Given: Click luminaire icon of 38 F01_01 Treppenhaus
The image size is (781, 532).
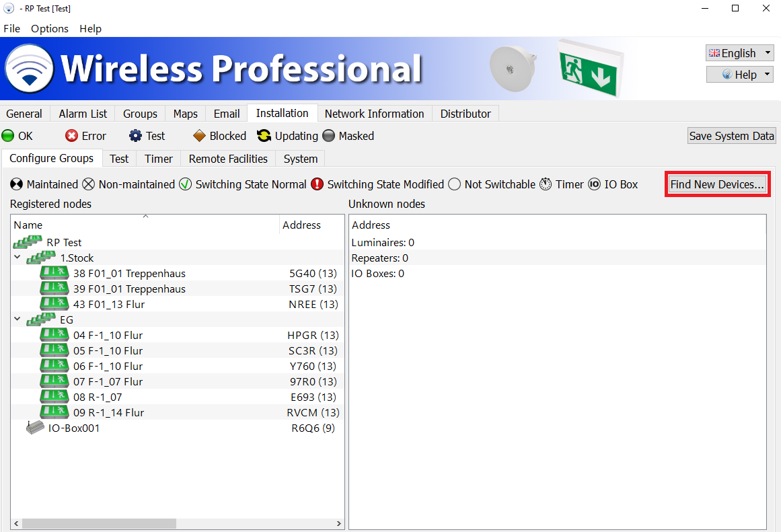Looking at the screenshot, I should 54,273.
